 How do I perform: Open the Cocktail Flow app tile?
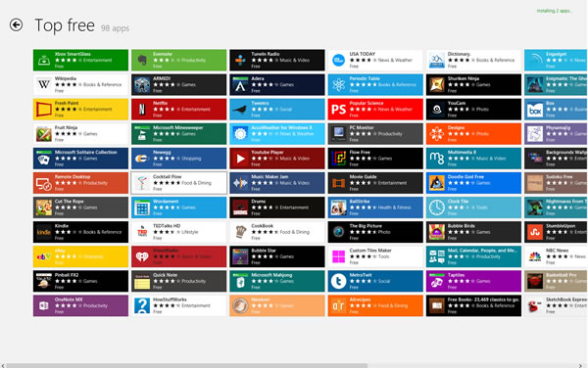click(179, 183)
